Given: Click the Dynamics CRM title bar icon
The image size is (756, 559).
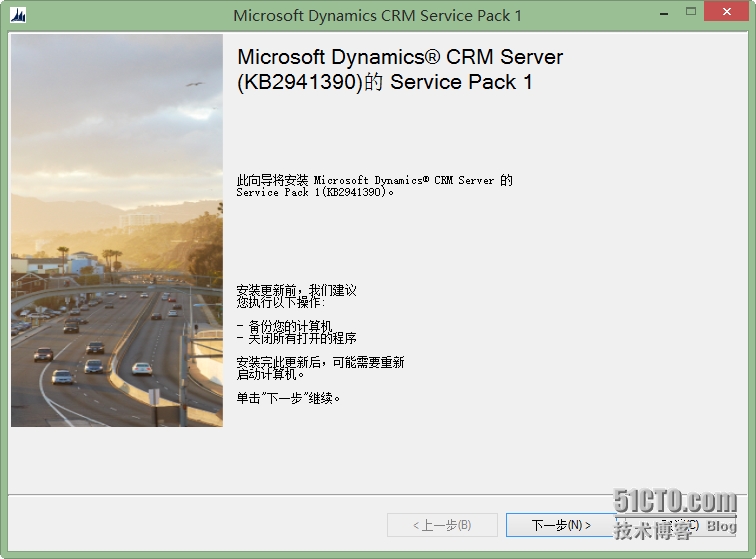Looking at the screenshot, I should pyautogui.click(x=18, y=15).
